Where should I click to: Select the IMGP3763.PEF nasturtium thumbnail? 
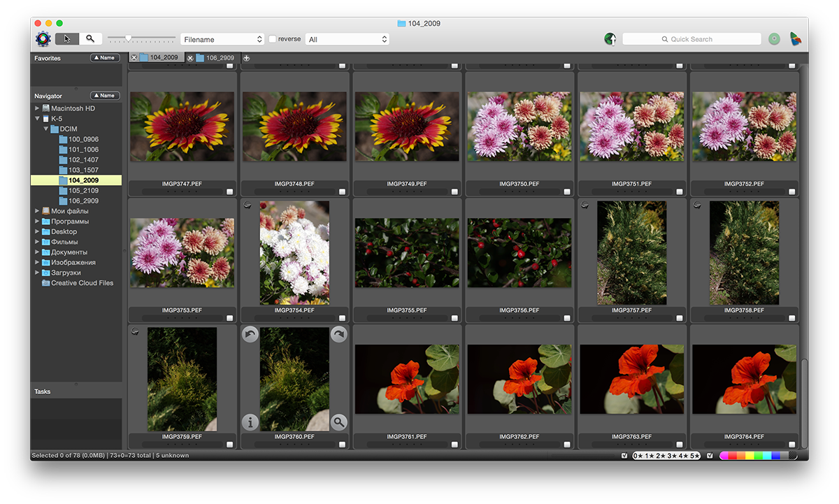click(x=632, y=380)
